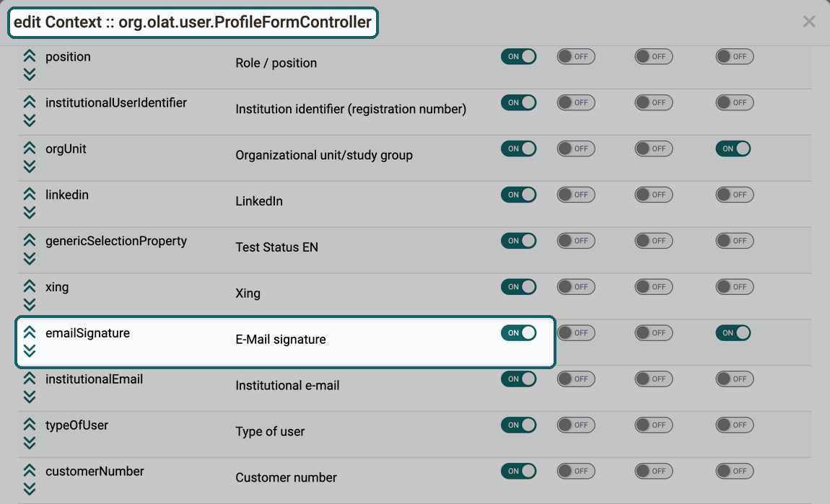
Task: Disable first ON toggle for emailSignature
Action: (519, 332)
